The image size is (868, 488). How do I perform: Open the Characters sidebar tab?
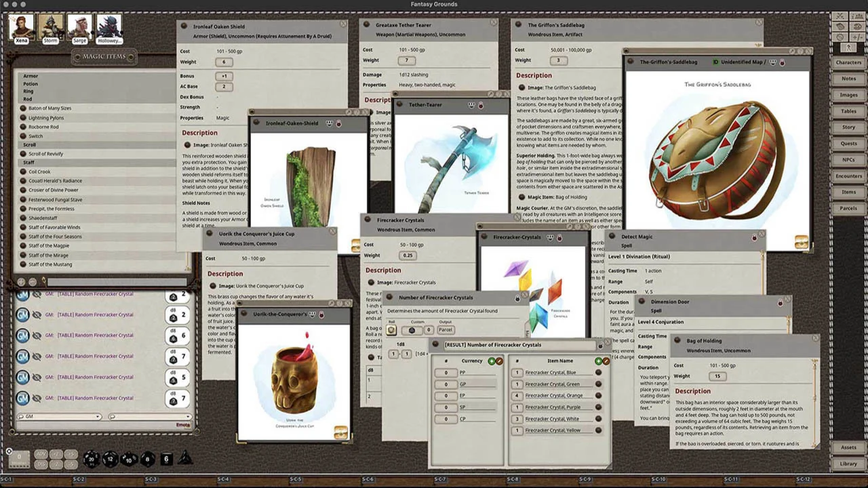(x=848, y=62)
